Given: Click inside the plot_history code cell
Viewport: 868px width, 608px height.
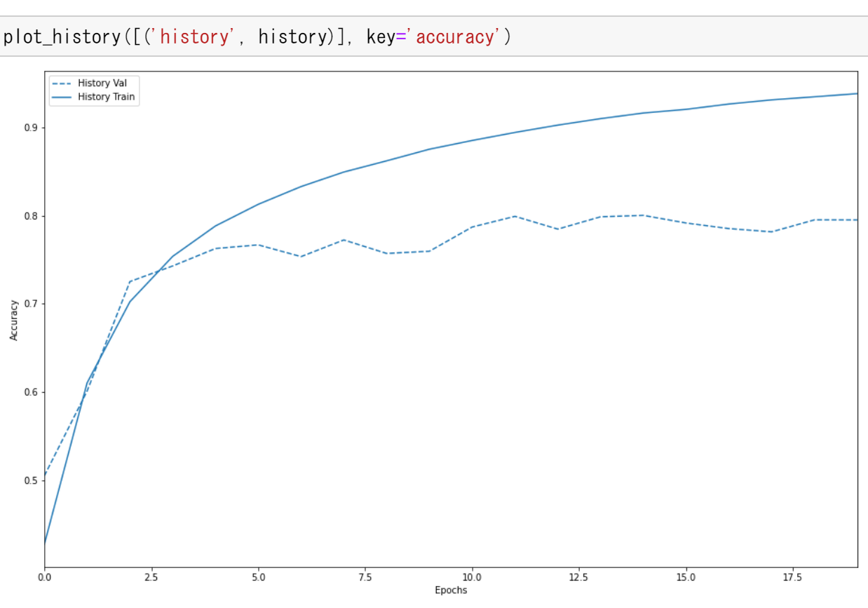Looking at the screenshot, I should pos(631,36).
